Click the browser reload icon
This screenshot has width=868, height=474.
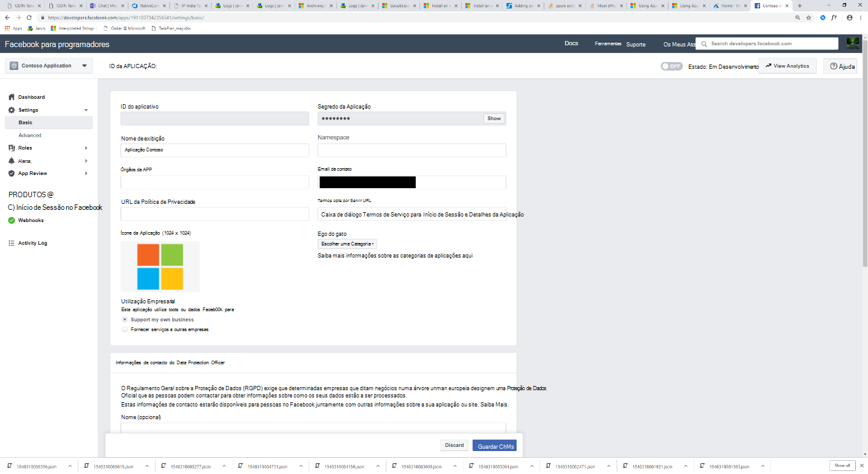29,17
